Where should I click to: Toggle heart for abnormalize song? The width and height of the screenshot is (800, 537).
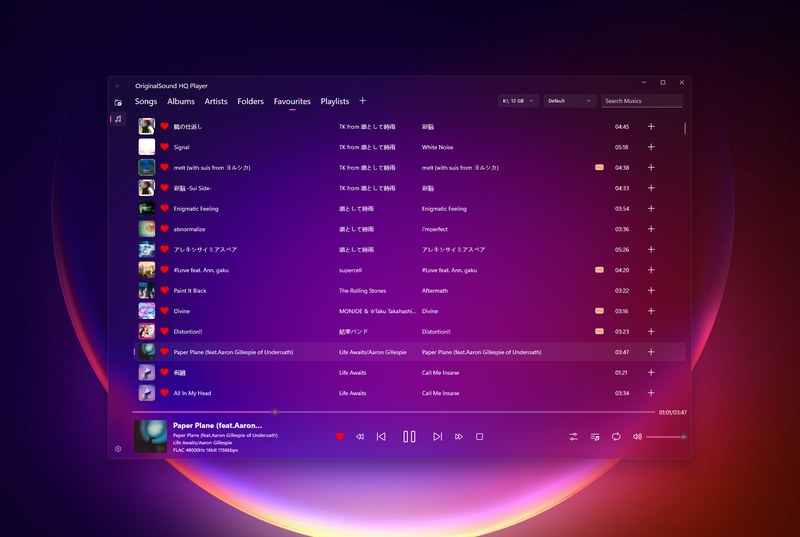click(164, 229)
